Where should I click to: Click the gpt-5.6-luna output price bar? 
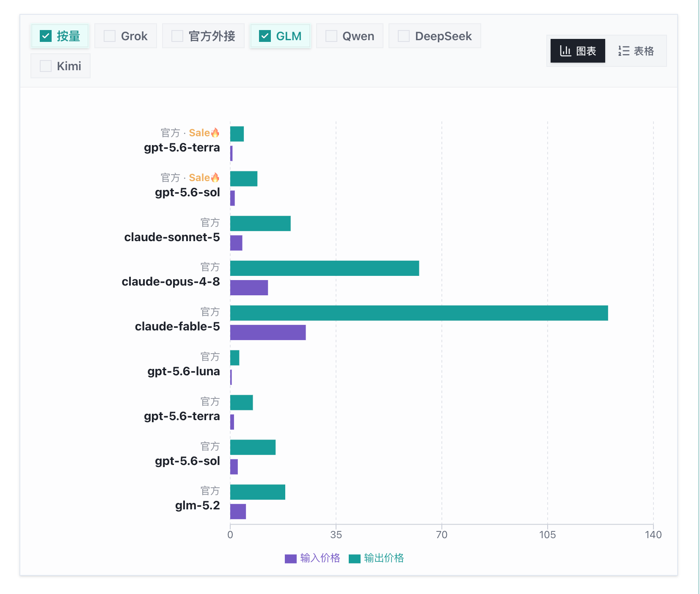[235, 358]
